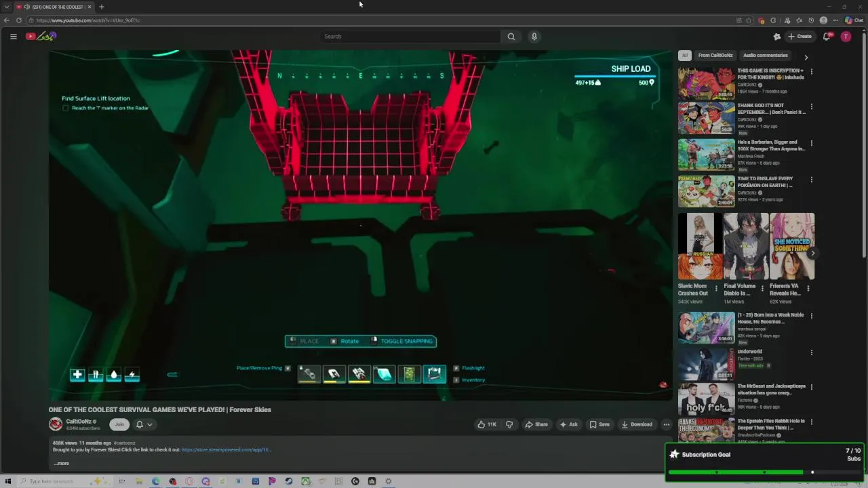Go back with browser back arrow

(x=7, y=20)
